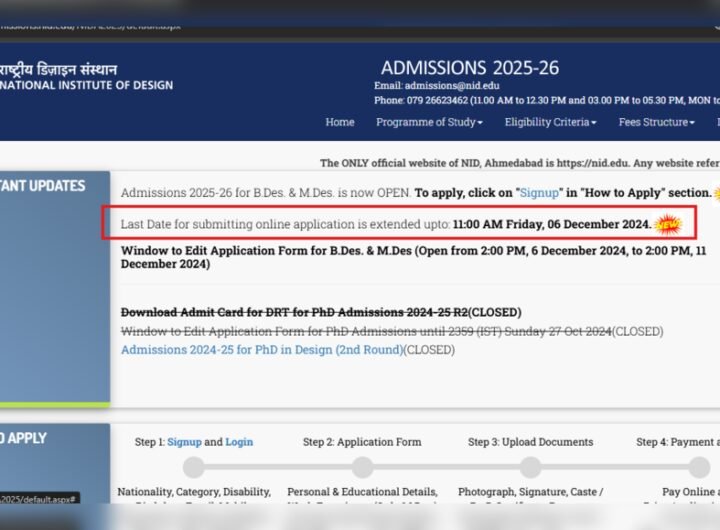Image resolution: width=720 pixels, height=530 pixels.
Task: Expand the Programme of Study dropdown
Action: [x=429, y=122]
